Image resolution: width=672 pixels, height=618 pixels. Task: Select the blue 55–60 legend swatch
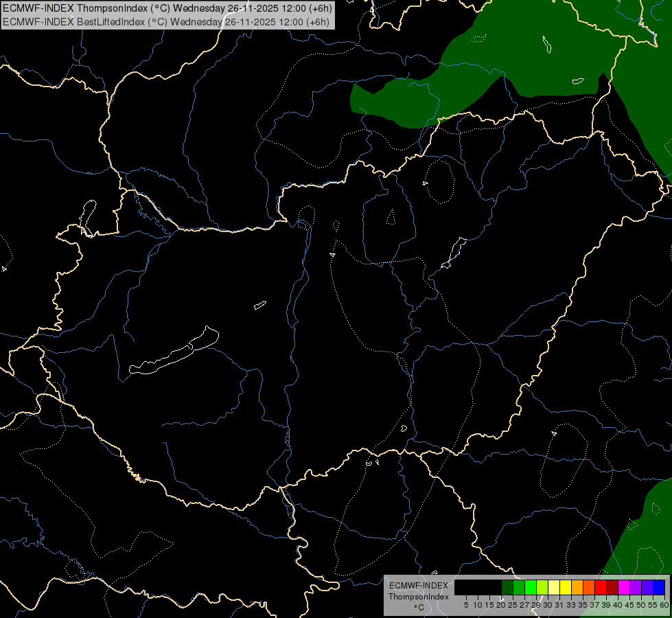tap(659, 587)
